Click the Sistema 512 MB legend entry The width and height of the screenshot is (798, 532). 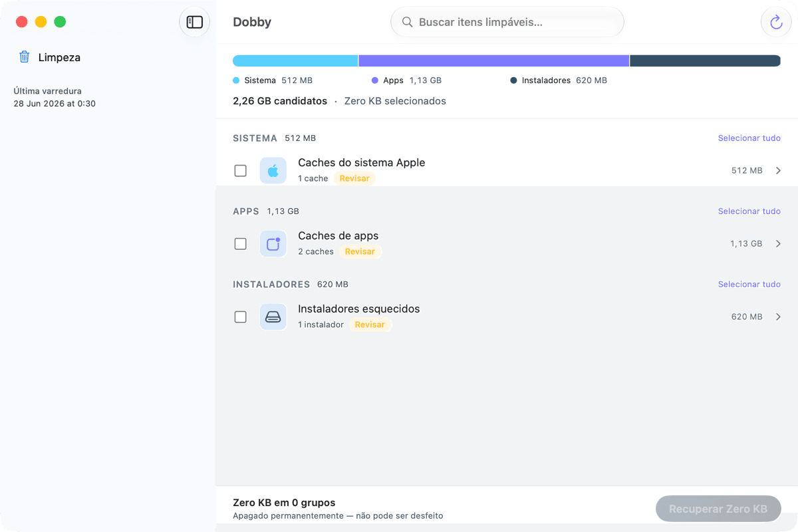click(273, 80)
